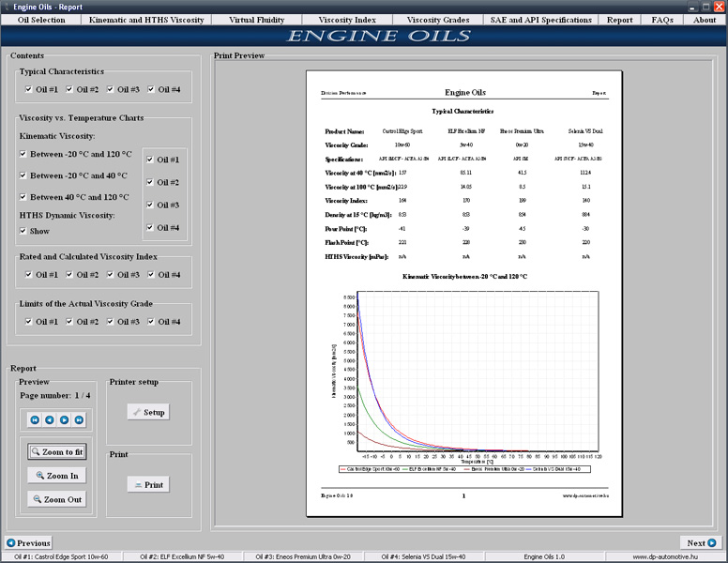Viewport: 728px width, 563px height.
Task: Toggle Oil #2 in Viscosity Charts
Action: [150, 182]
